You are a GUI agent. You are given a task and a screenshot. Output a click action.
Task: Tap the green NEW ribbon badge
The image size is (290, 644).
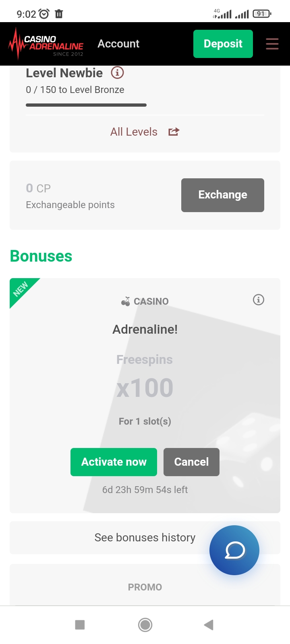pos(21,289)
